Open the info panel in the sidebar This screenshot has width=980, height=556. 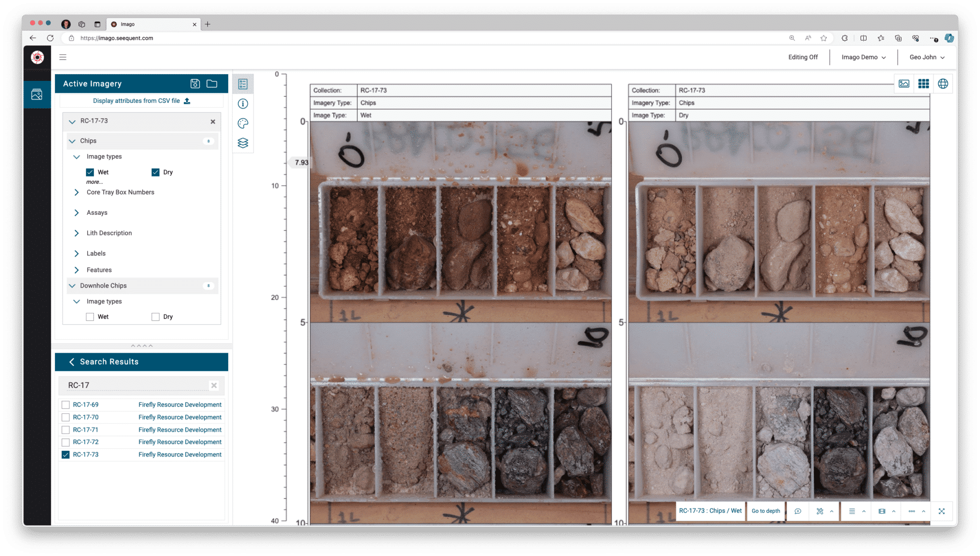click(243, 104)
